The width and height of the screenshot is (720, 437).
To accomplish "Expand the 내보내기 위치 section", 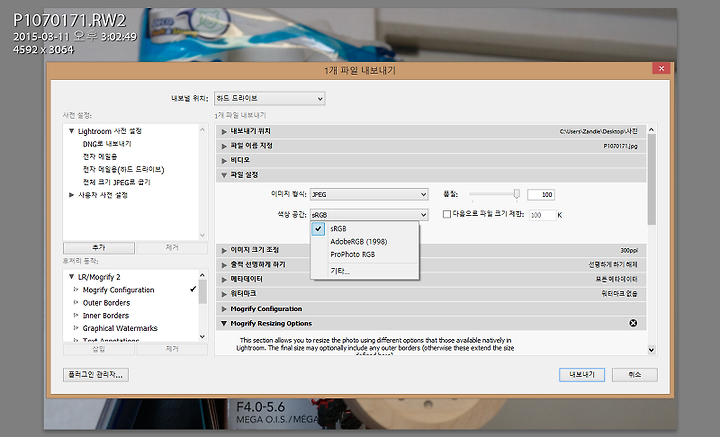I will tap(224, 131).
